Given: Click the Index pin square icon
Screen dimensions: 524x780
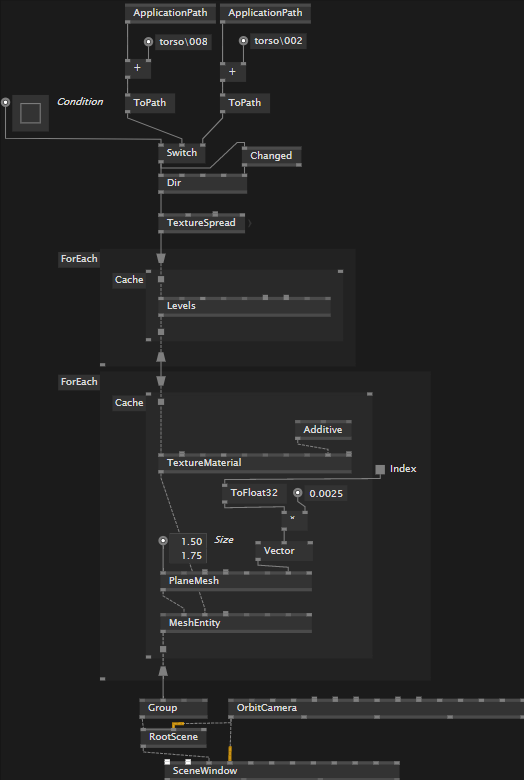Looking at the screenshot, I should (x=380, y=469).
